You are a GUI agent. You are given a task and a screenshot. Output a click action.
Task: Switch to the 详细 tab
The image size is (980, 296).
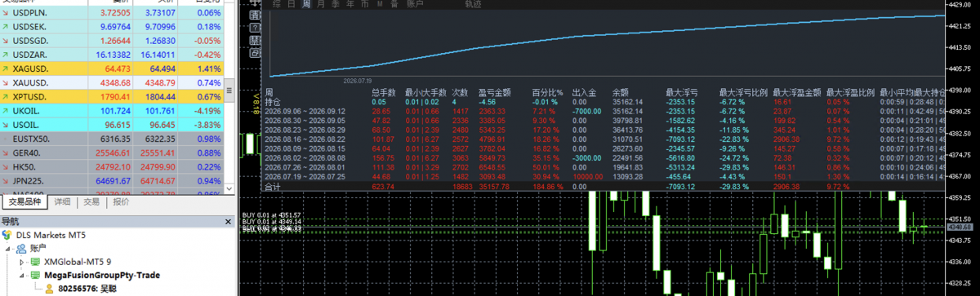pyautogui.click(x=62, y=201)
